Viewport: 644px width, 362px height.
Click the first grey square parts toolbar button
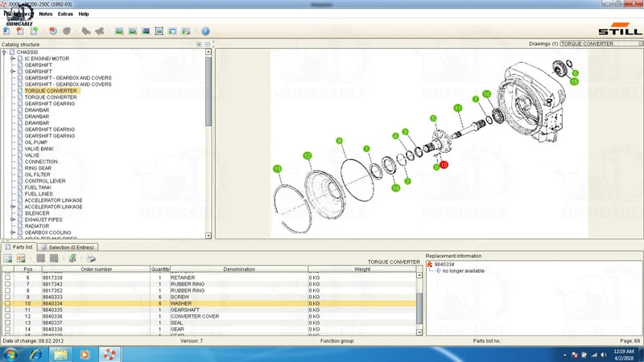pyautogui.click(x=41, y=258)
